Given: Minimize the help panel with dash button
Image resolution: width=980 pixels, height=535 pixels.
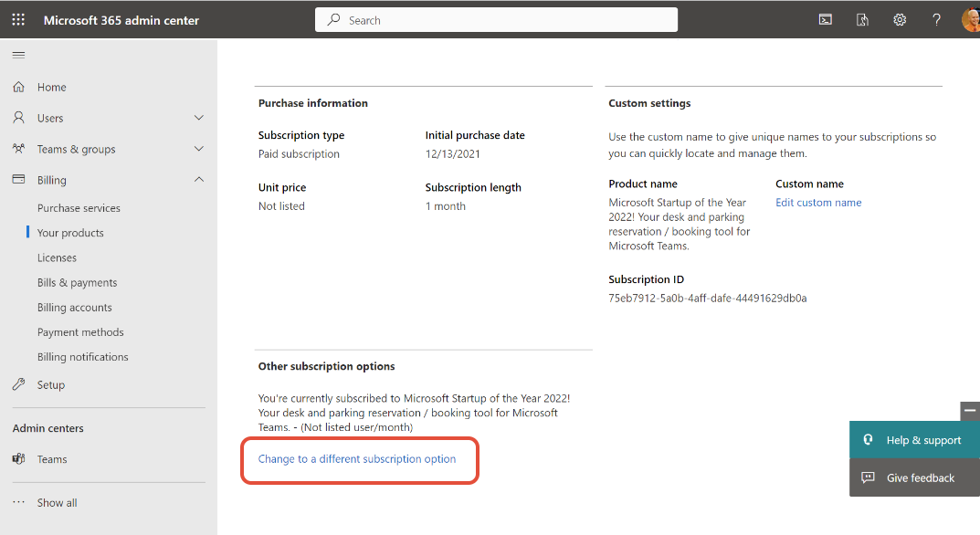Looking at the screenshot, I should [x=970, y=411].
